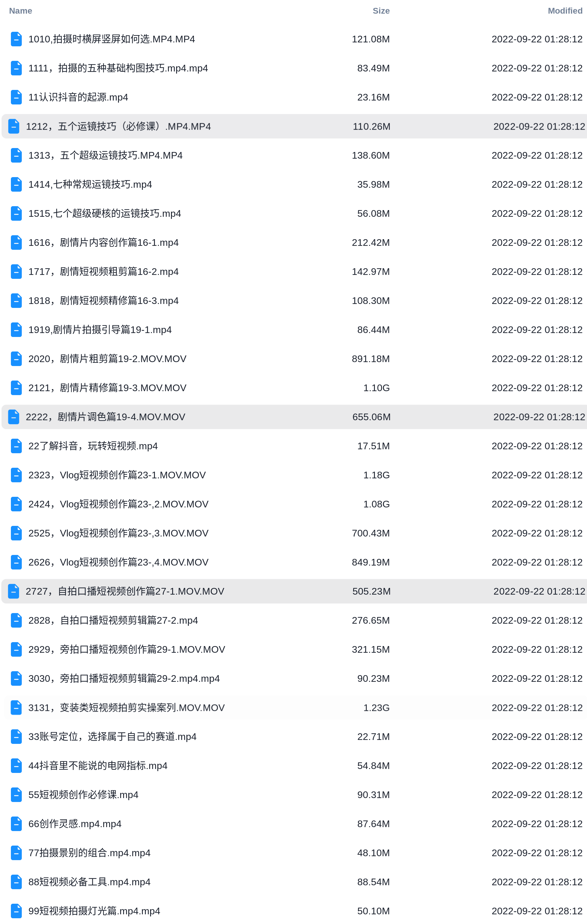Open file 1919,剧情片拍摄引导篇19-1.mp4

(100, 330)
